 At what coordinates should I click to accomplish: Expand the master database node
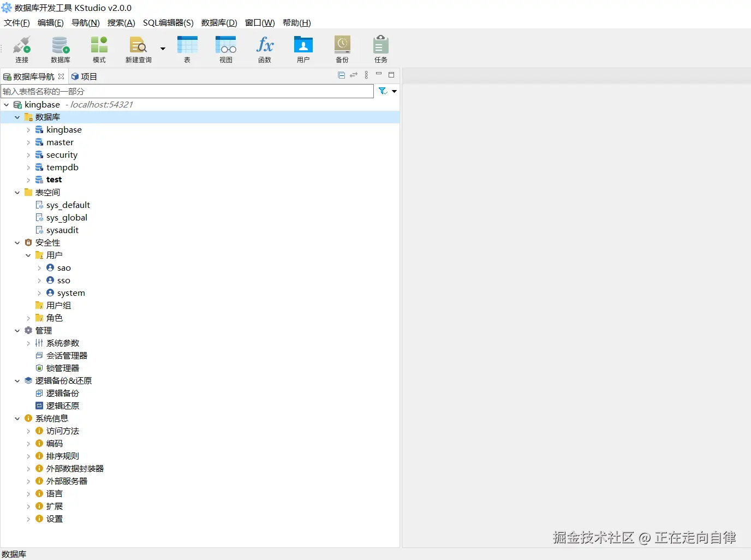point(28,142)
